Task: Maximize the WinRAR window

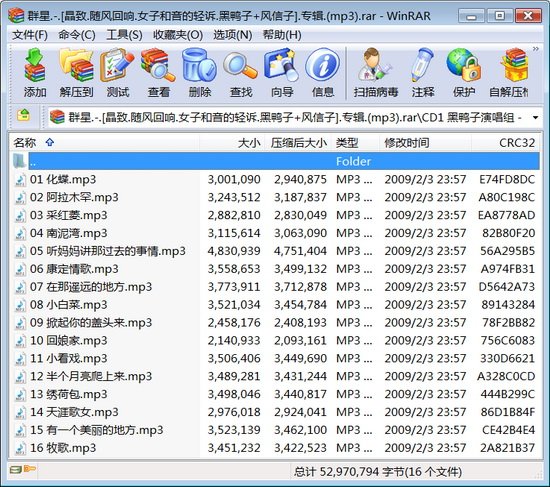Action: [499, 16]
